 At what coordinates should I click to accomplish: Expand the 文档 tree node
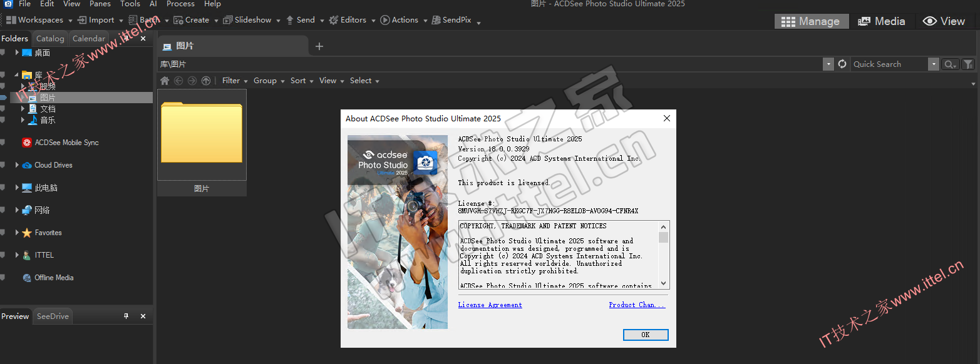23,109
